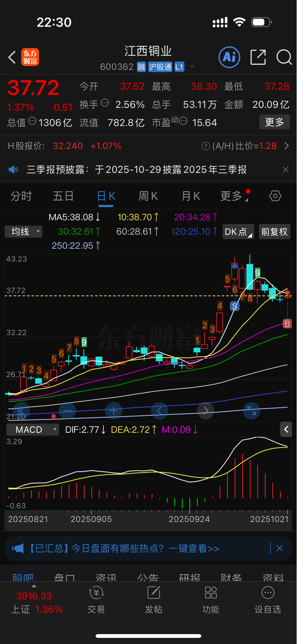Tap the DIF:2.77 MACD value
The height and width of the screenshot is (644, 297).
coord(85,430)
